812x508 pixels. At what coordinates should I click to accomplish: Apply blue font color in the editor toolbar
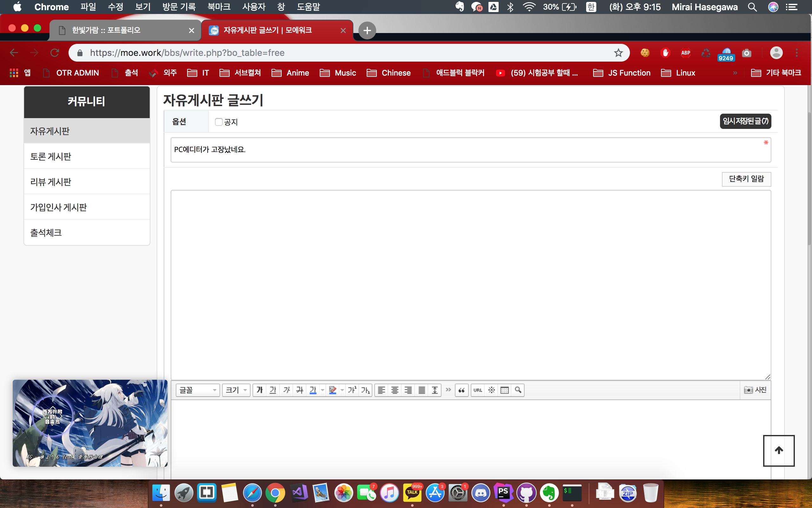pos(313,390)
